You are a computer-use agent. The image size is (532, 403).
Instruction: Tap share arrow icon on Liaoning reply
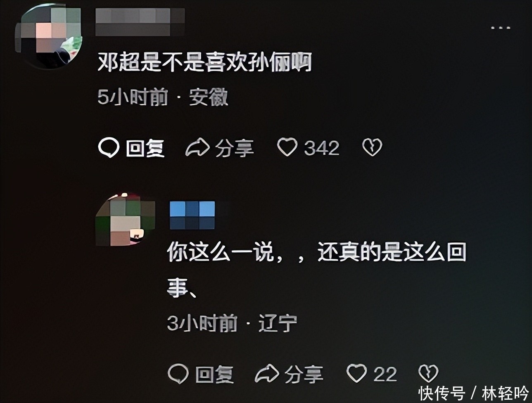pyautogui.click(x=267, y=374)
